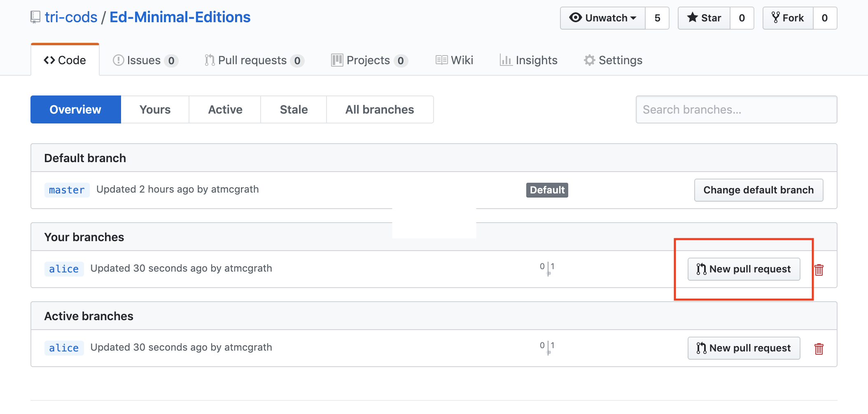The width and height of the screenshot is (868, 414).
Task: Open the All branches tab
Action: (x=380, y=109)
